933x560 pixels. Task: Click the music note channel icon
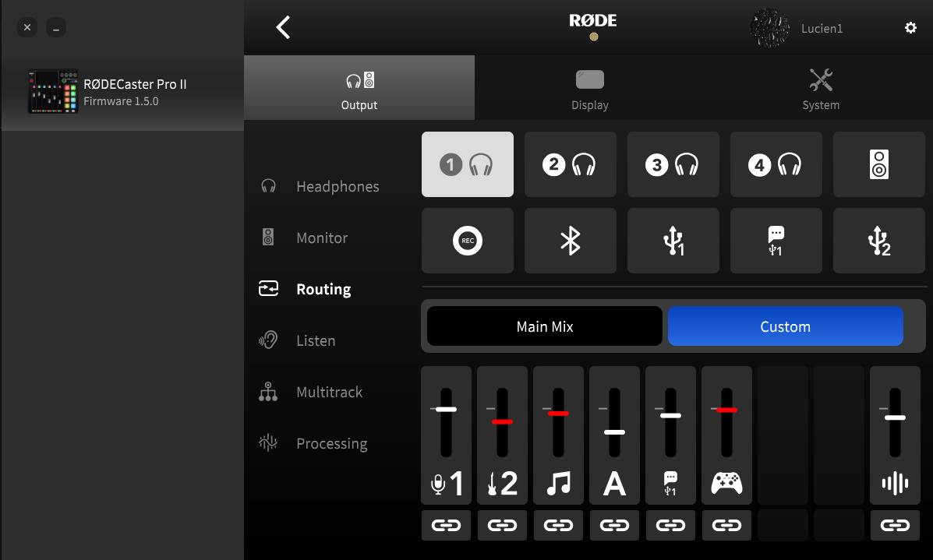tap(558, 484)
